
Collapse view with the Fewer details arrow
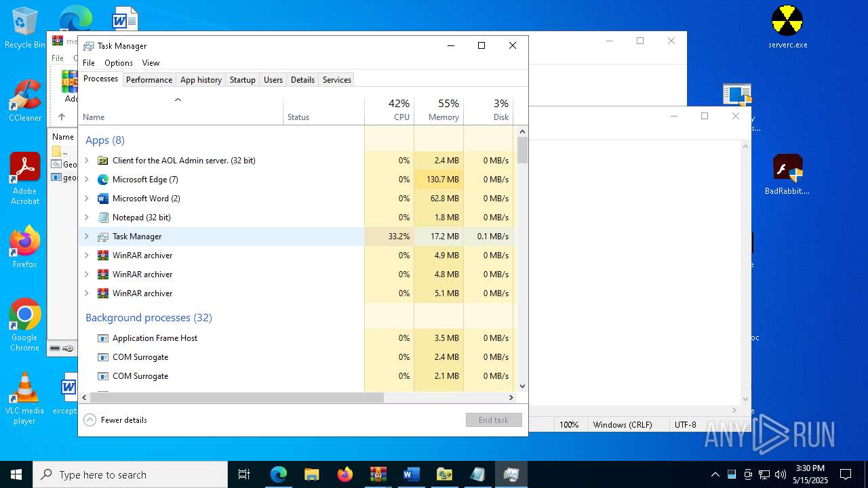tap(90, 420)
